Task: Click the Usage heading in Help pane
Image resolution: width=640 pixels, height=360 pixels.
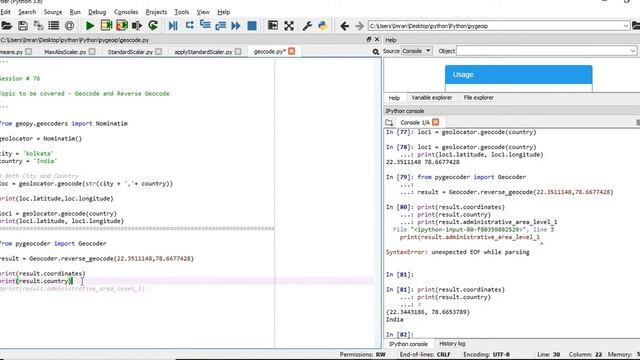Action: [463, 75]
